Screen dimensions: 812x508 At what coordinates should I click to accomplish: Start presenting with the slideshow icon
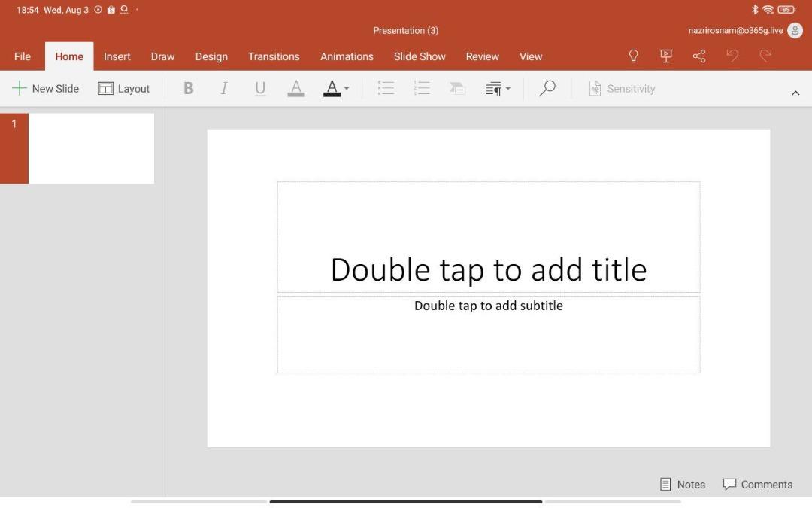tap(665, 56)
